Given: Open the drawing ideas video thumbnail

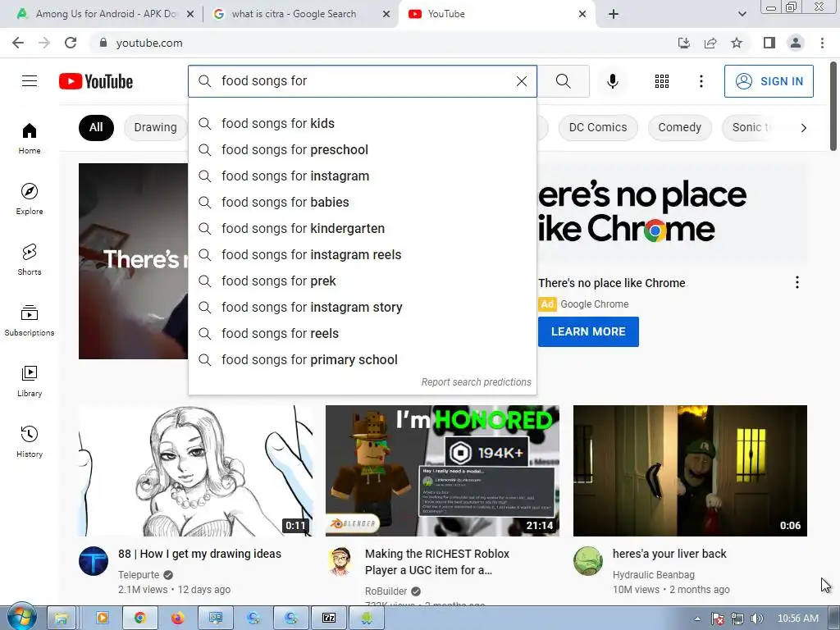Looking at the screenshot, I should pos(195,470).
